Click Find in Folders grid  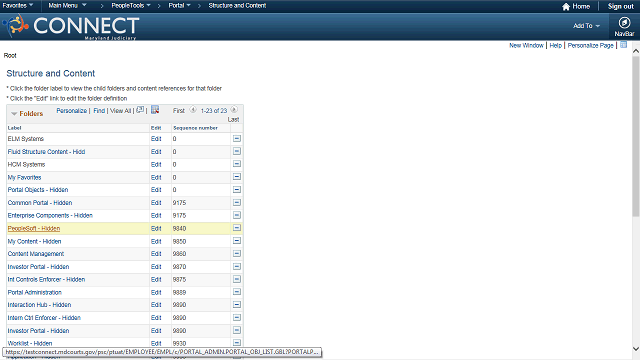pyautogui.click(x=99, y=111)
